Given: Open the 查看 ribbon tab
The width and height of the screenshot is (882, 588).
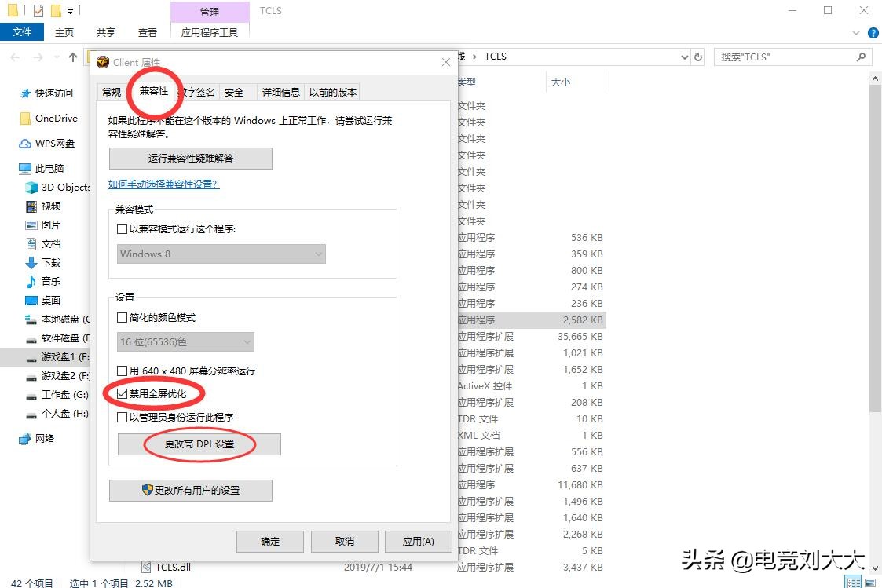Looking at the screenshot, I should [x=148, y=32].
